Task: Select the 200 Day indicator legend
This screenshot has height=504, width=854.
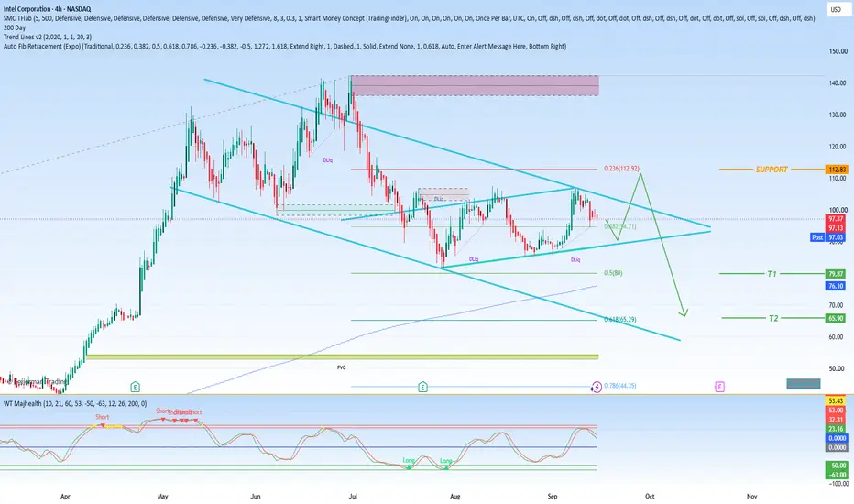Action: pyautogui.click(x=15, y=27)
